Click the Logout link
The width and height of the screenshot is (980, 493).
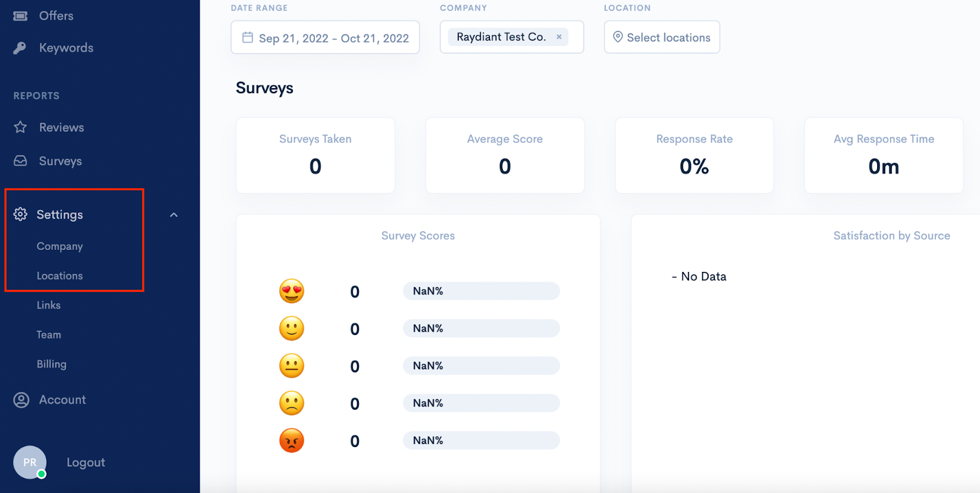pos(86,462)
